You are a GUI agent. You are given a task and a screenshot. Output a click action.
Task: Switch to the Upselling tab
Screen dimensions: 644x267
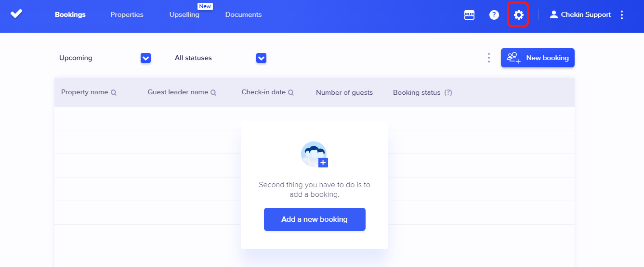(x=184, y=15)
